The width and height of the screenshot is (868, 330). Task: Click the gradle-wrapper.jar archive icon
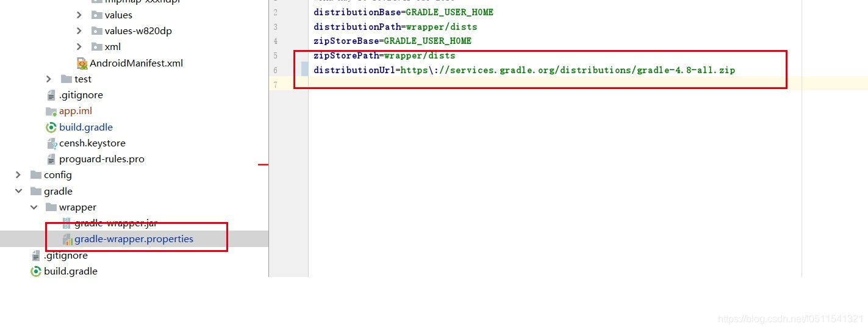pyautogui.click(x=66, y=223)
